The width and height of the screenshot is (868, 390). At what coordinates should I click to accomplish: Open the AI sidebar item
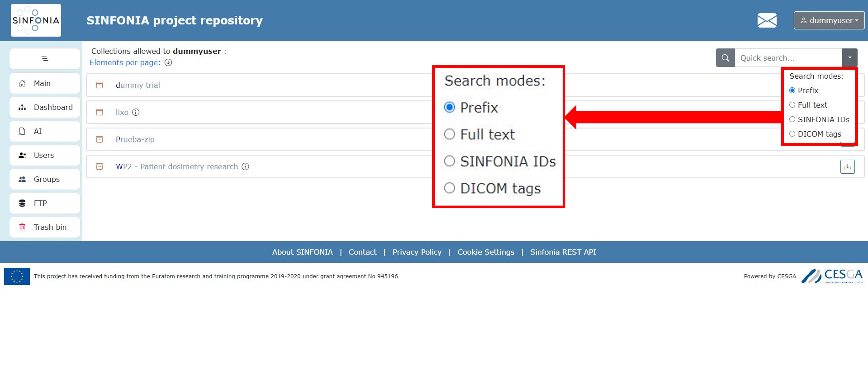pyautogui.click(x=45, y=131)
